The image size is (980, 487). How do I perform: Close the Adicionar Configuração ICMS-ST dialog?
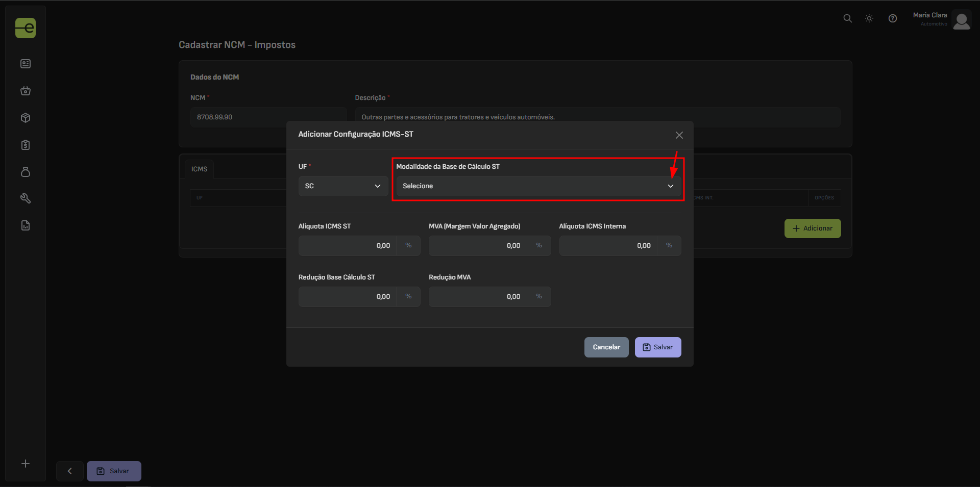(679, 135)
